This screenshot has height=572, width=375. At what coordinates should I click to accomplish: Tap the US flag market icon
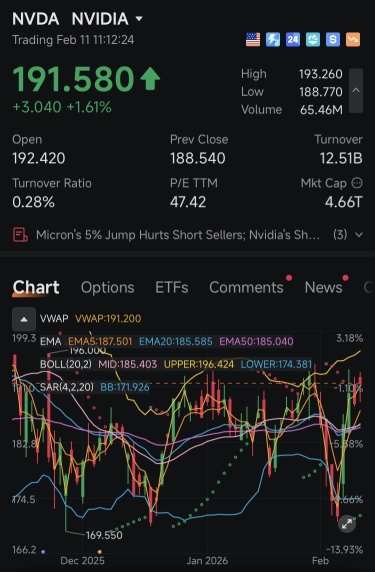[253, 39]
